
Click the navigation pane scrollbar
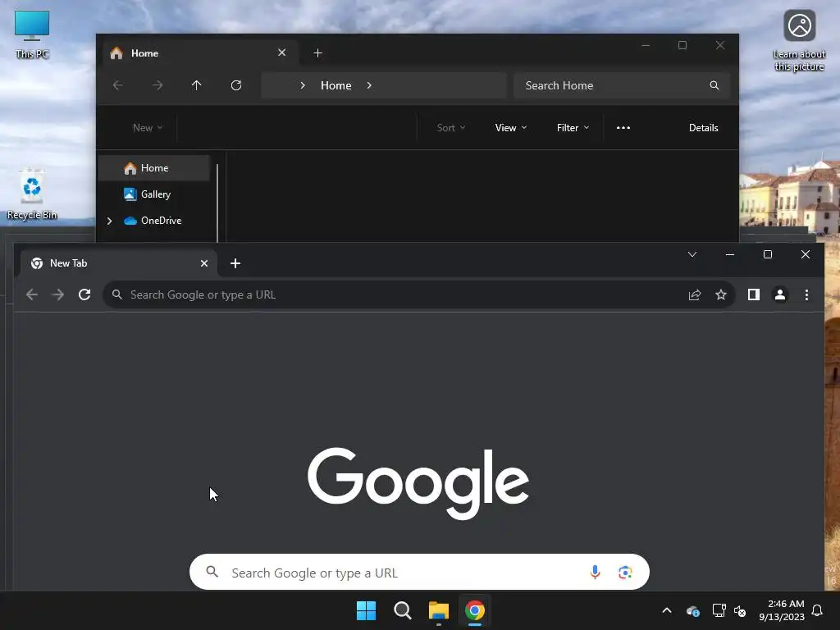pyautogui.click(x=217, y=203)
